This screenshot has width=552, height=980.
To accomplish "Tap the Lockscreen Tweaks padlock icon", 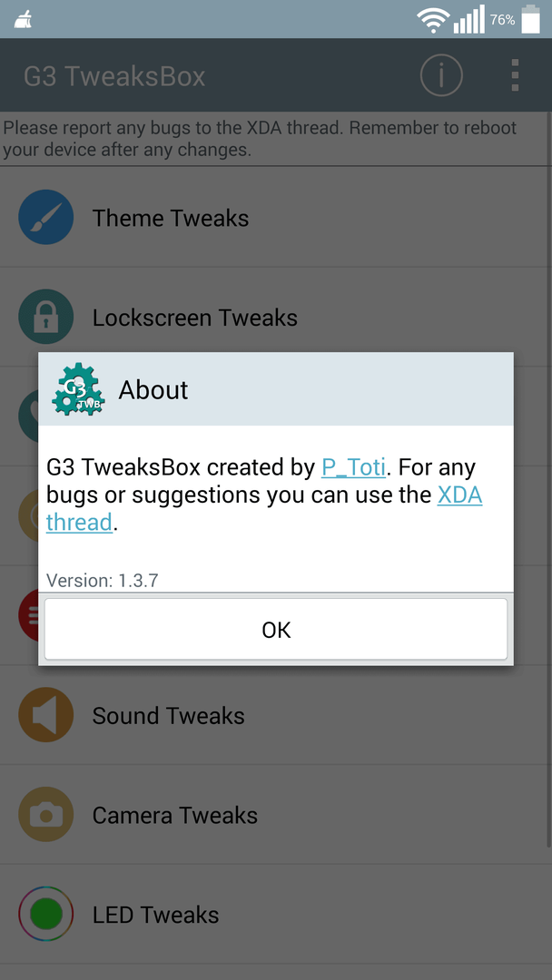I will [46, 318].
